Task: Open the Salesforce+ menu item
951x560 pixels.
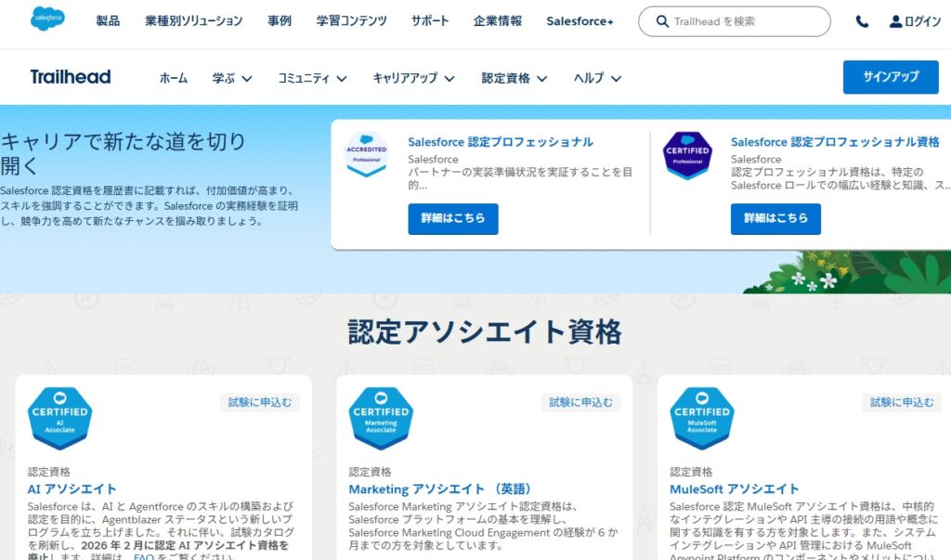Action: [x=580, y=21]
